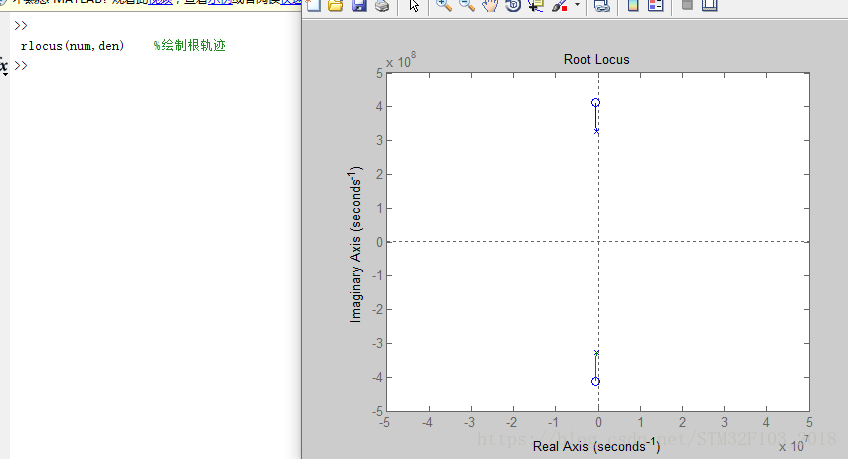Click the Imaginary Axis label

(355, 244)
